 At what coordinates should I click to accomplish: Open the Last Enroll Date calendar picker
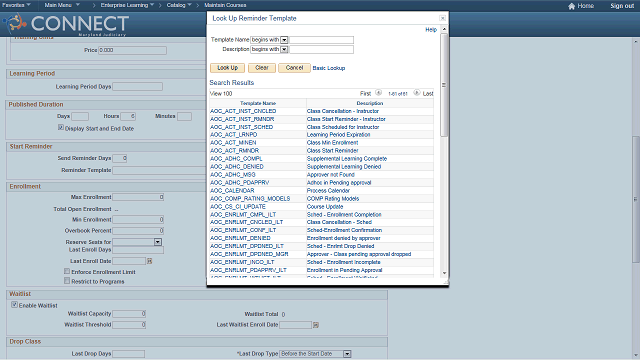(x=149, y=261)
